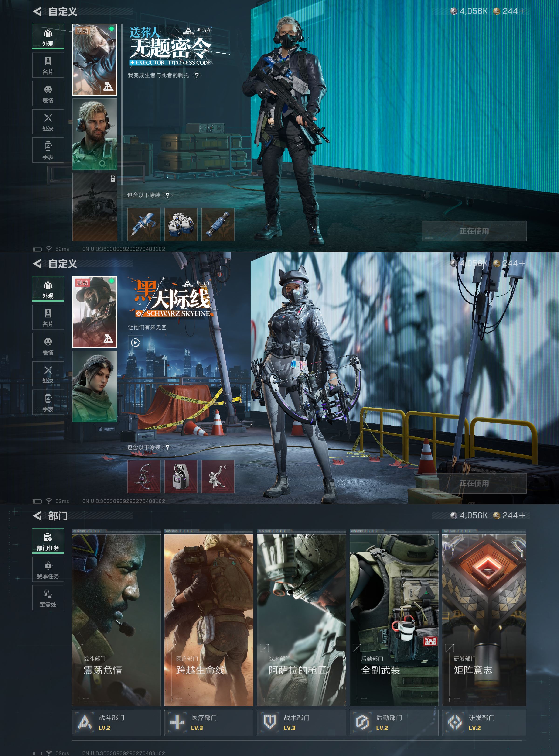
Task: Select the green hooded female operator skin
Action: point(95,386)
